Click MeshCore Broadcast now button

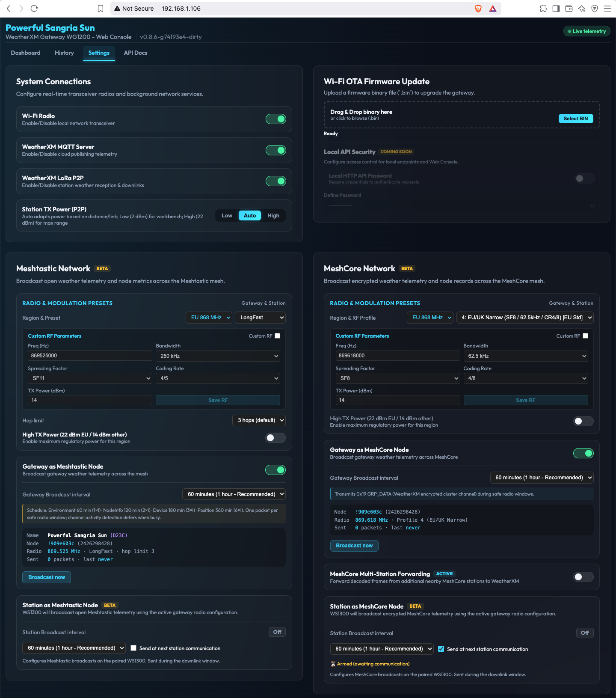coord(354,546)
